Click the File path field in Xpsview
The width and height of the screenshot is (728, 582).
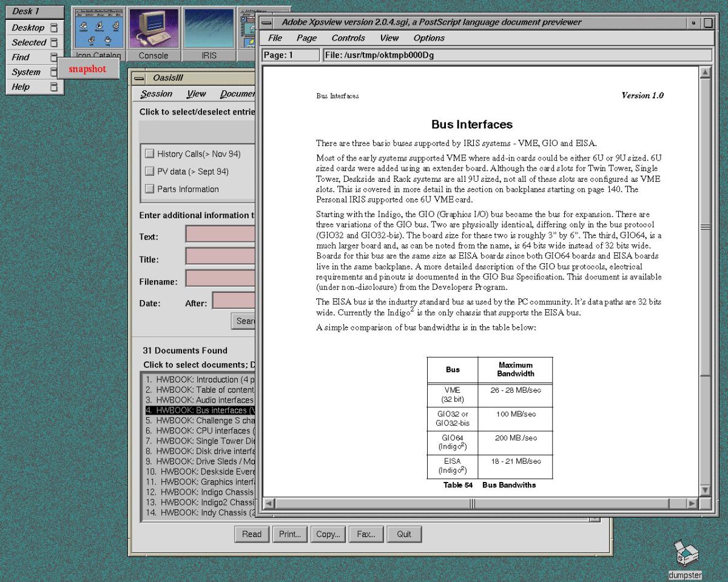(517, 55)
